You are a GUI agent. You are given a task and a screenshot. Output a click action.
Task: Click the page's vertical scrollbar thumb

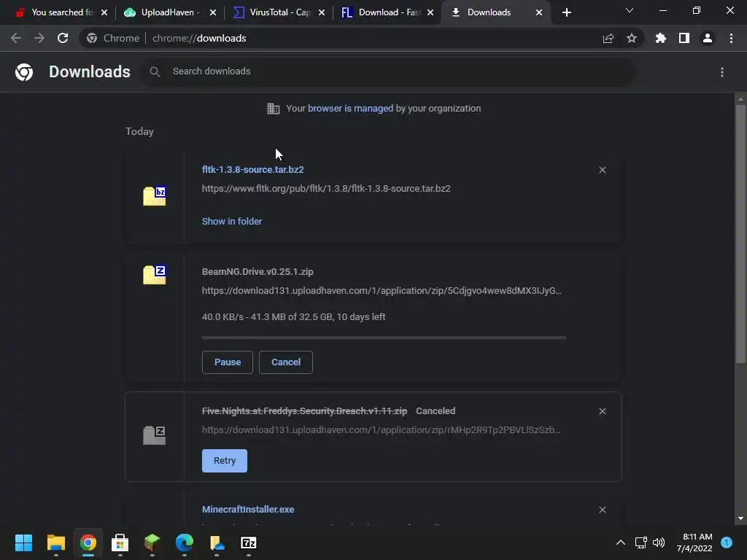point(740,234)
